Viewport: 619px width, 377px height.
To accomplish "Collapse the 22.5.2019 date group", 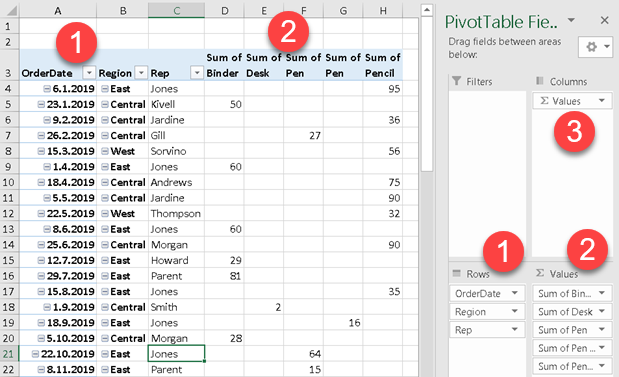I will tap(41, 214).
